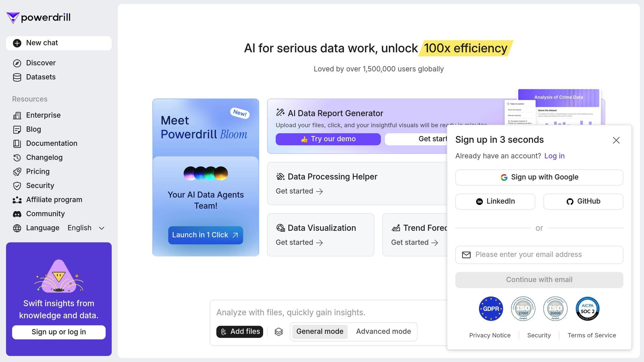Viewport: 644px width, 362px height.
Task: Click the layers icon beside Add files
Action: [x=279, y=332]
